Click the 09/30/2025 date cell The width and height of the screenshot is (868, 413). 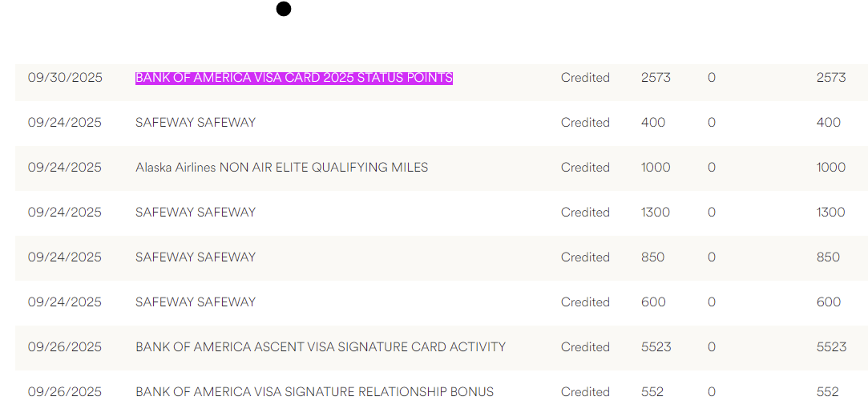pos(65,78)
